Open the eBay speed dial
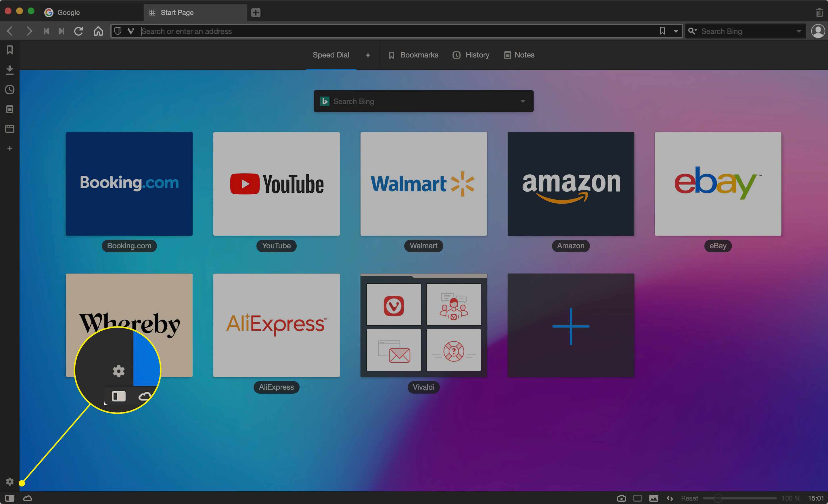828x504 pixels. click(718, 184)
